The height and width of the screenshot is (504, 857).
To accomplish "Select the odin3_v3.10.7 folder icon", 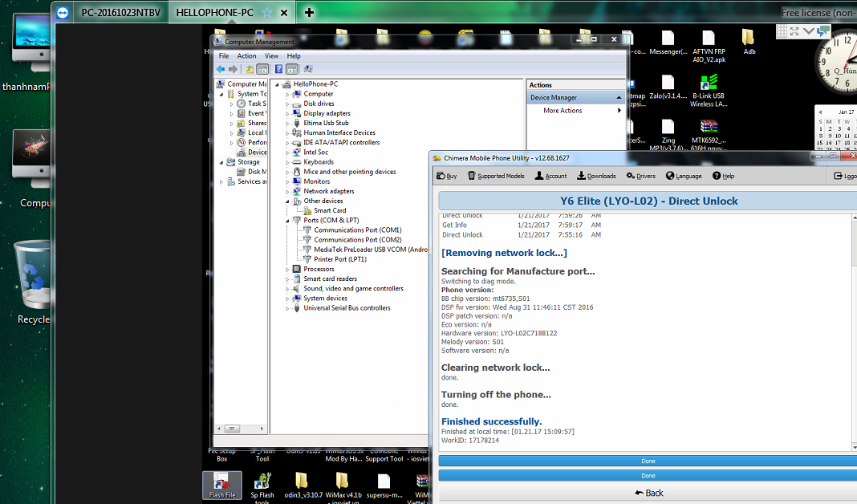I will [x=303, y=486].
